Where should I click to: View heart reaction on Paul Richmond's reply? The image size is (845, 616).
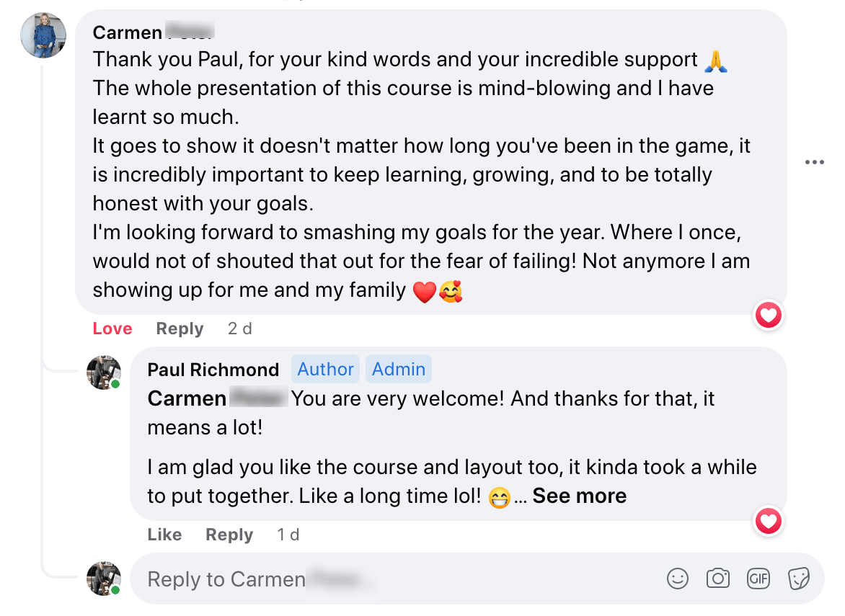[768, 521]
